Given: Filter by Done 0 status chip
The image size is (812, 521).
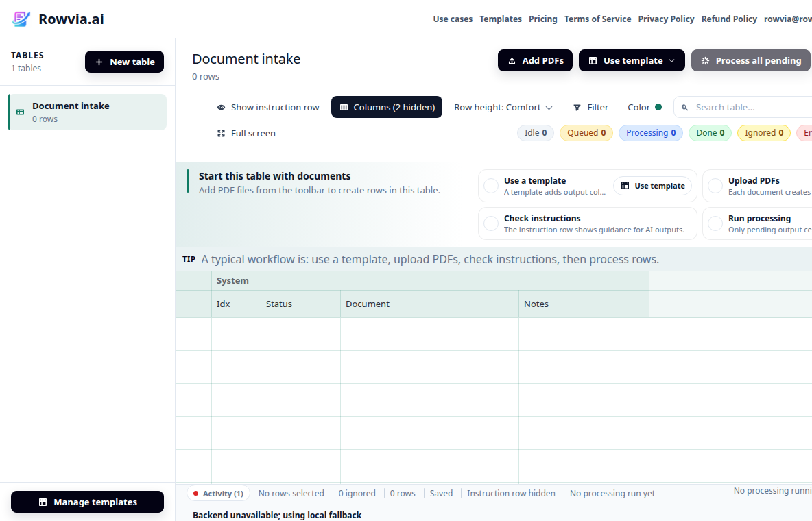Looking at the screenshot, I should coord(710,133).
